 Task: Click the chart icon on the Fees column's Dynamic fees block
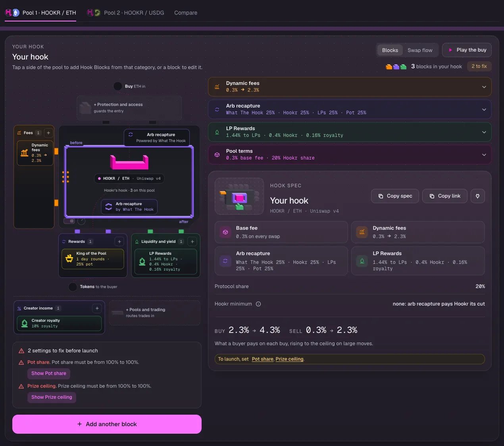pos(25,153)
